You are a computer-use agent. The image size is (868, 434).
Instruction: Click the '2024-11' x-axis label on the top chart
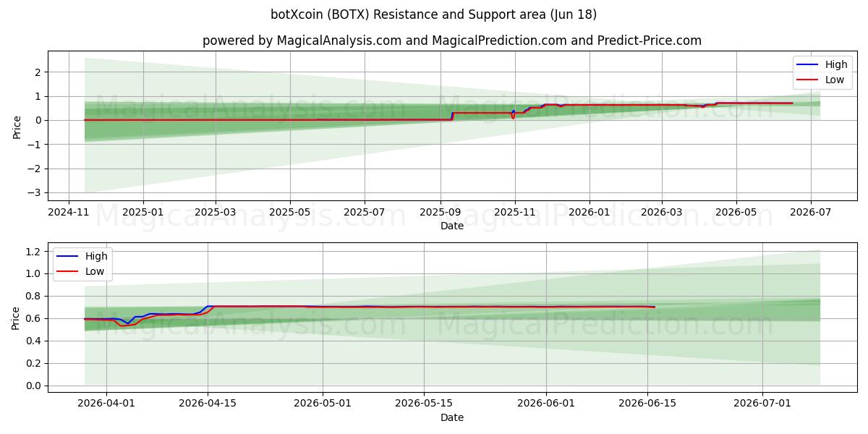69,213
